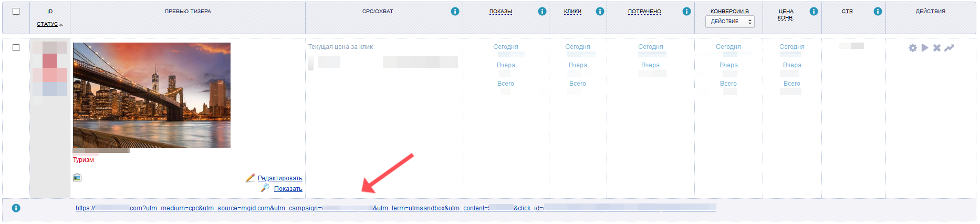Open teaser settings gear icon

(913, 48)
